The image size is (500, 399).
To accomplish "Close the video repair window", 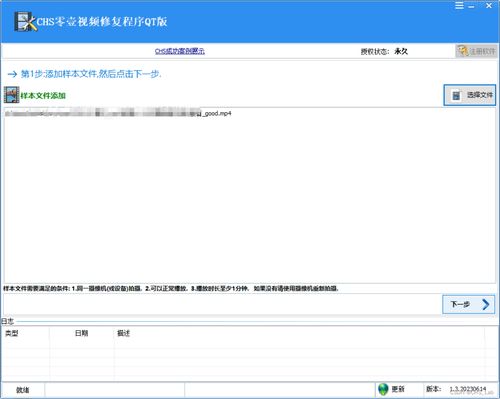I will coord(489,5).
